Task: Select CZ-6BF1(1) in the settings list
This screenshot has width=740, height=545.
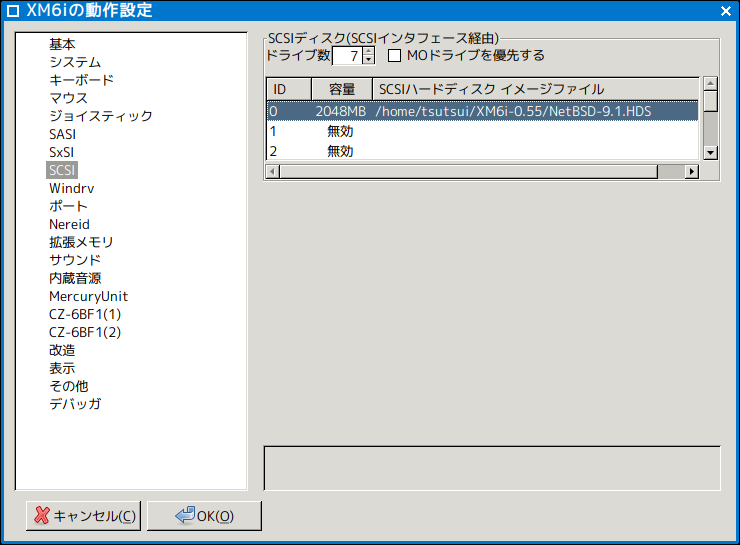Action: pos(85,314)
